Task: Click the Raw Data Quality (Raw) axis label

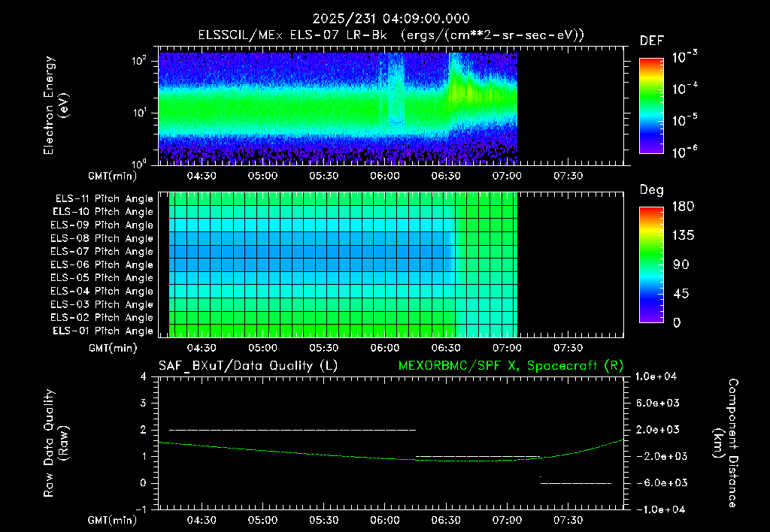Action: [56, 443]
